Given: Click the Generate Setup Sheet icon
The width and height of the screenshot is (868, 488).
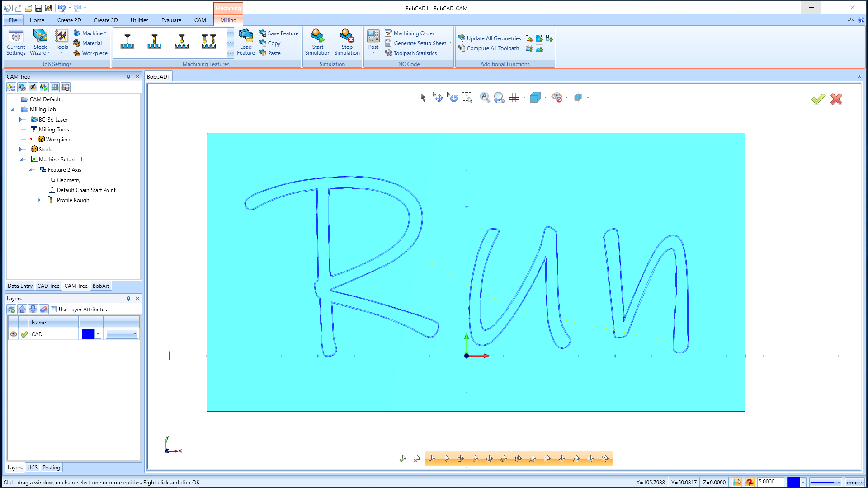Looking at the screenshot, I should pyautogui.click(x=388, y=43).
